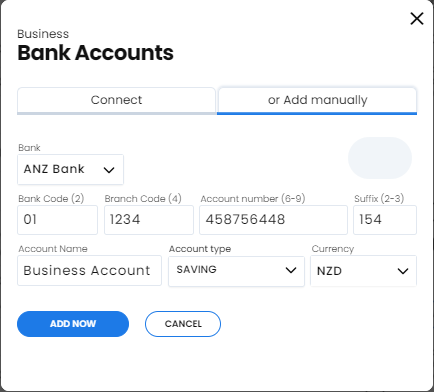
Task: Click the grey bank logo placeholder
Action: click(380, 158)
